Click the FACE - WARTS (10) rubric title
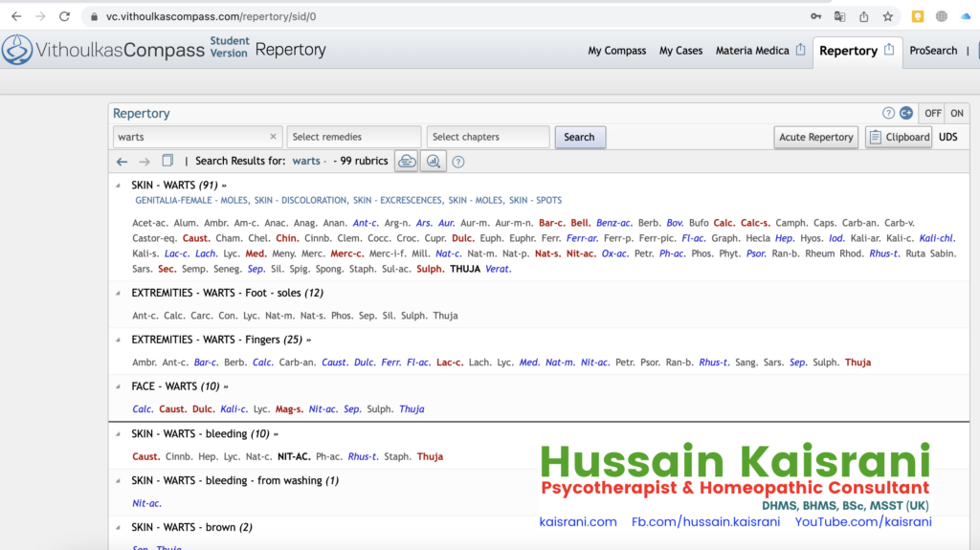 (176, 386)
